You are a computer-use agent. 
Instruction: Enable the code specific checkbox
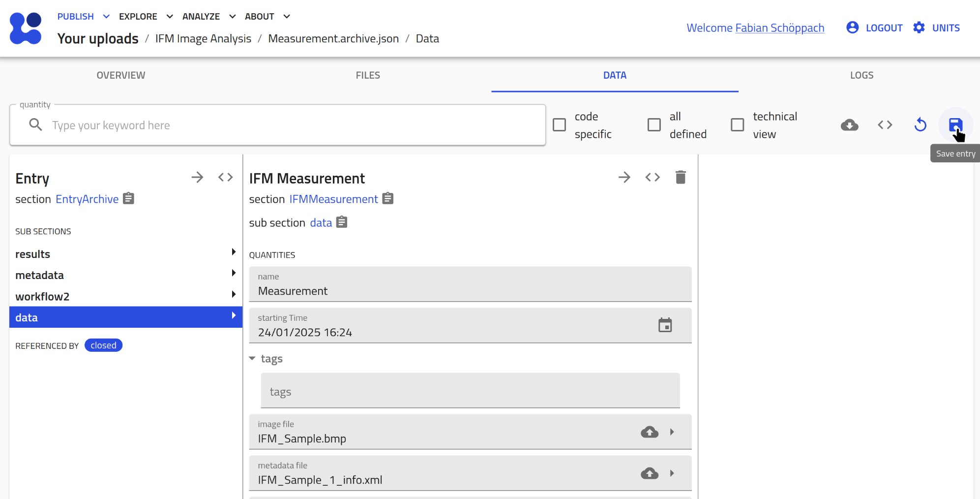559,125
